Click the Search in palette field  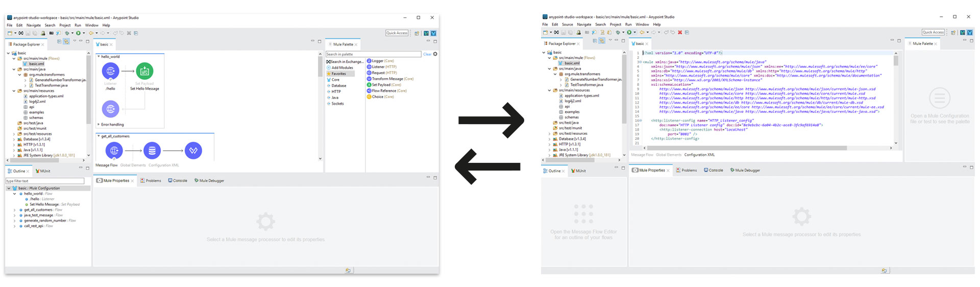(x=373, y=54)
